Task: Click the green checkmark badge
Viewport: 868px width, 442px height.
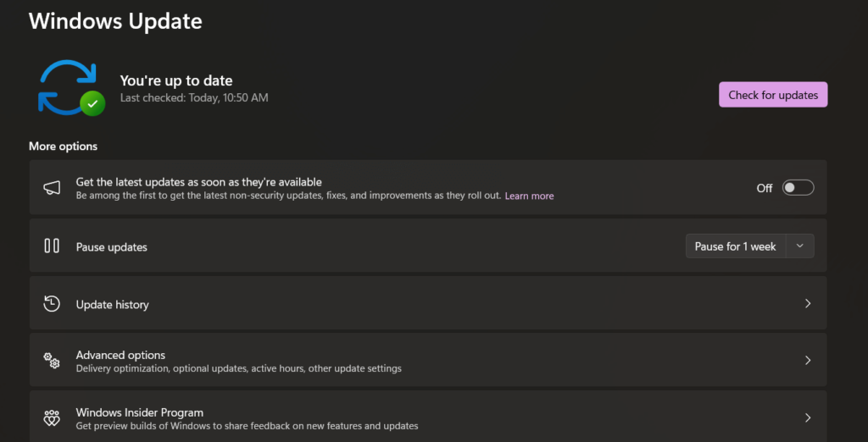Action: [92, 103]
